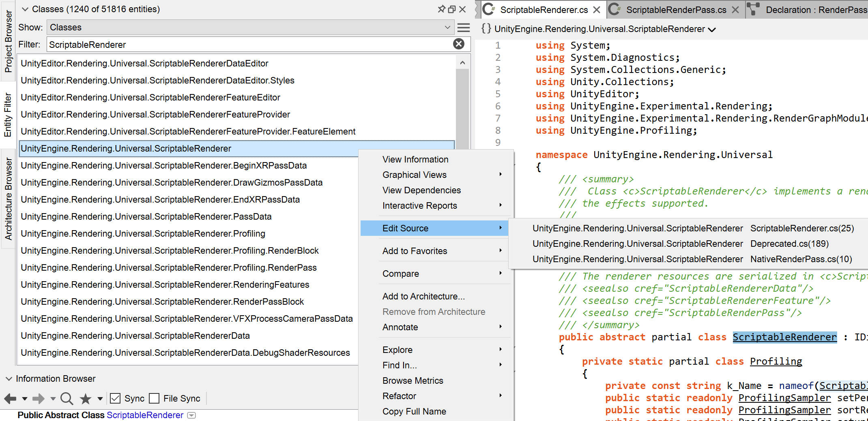Expand the scope dropdown after UnityEngine.Rendering.Universal.ScriptableRenderer
The image size is (868, 421).
pyautogui.click(x=712, y=29)
